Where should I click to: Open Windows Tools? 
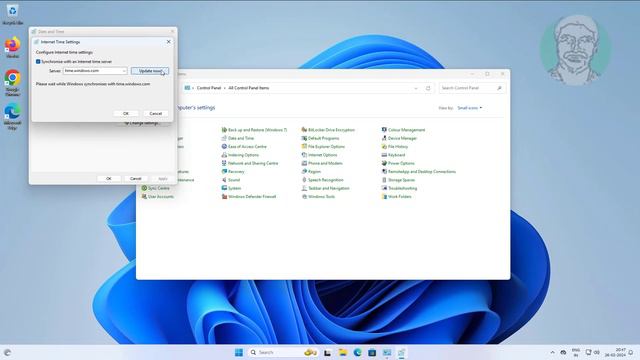coord(318,197)
